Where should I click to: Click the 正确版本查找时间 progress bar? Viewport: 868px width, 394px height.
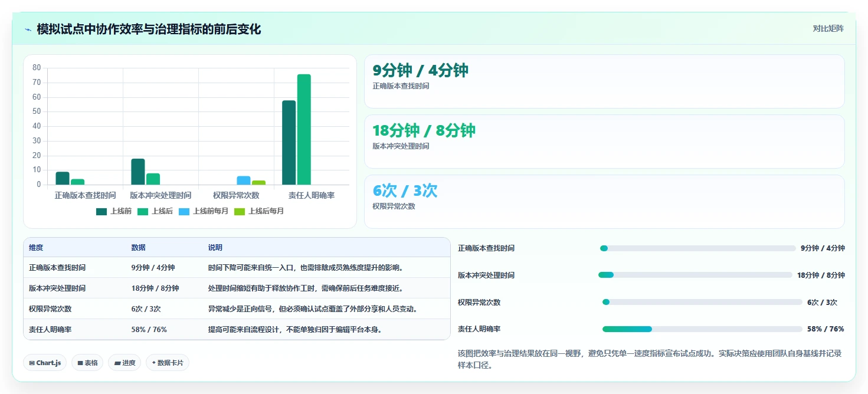(x=697, y=248)
